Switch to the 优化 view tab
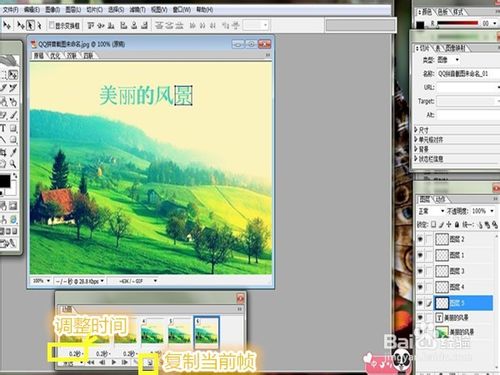 (x=55, y=55)
